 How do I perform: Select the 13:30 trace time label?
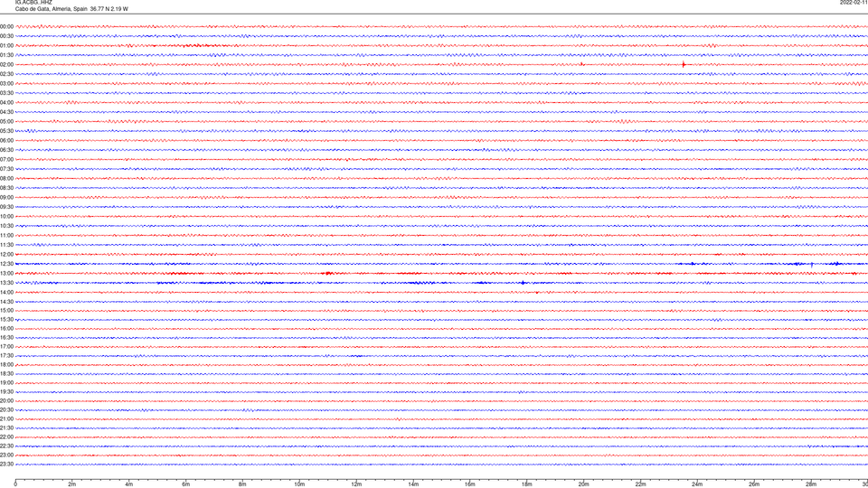pos(6,283)
